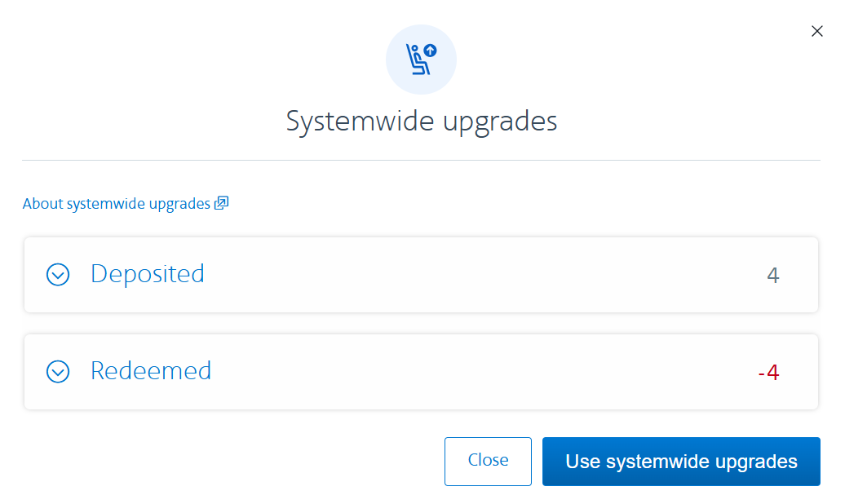
Task: Click the Systemwide upgrades title text
Action: coord(421,121)
